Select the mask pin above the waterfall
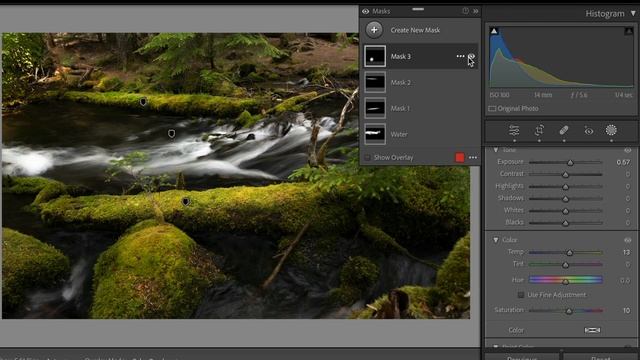 click(171, 133)
